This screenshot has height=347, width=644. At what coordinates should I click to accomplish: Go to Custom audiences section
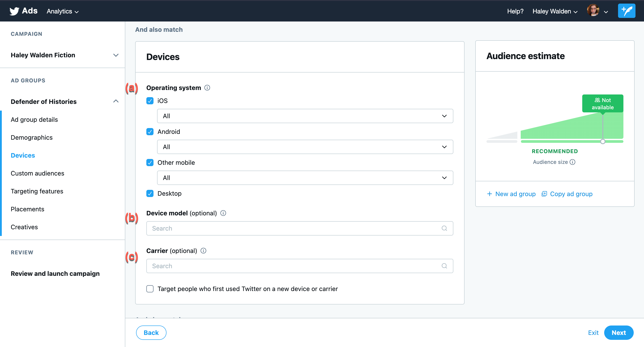[x=38, y=173]
